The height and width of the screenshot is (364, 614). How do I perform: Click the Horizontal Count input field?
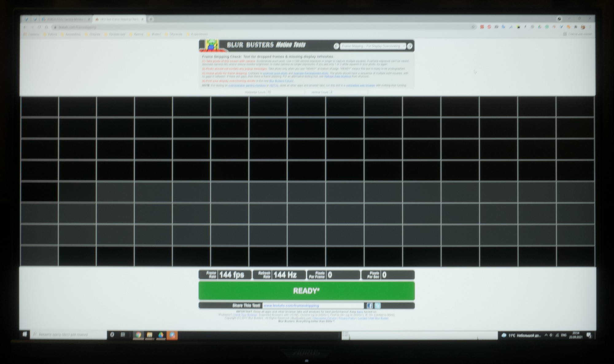(286, 92)
